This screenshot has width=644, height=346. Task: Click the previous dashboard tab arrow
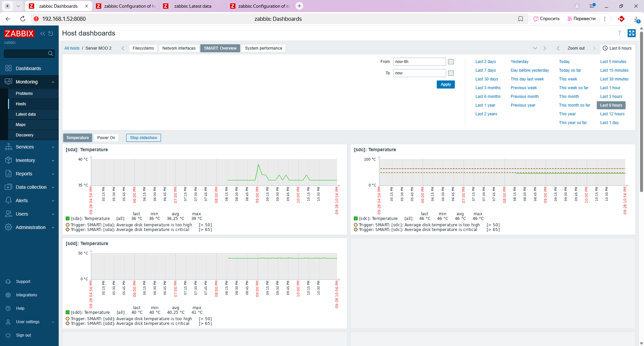pyautogui.click(x=123, y=48)
